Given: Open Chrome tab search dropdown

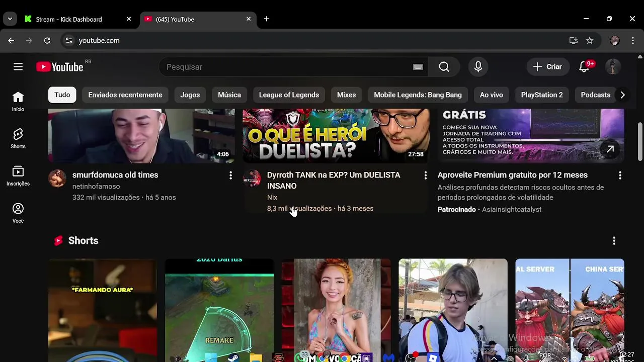Looking at the screenshot, I should click(x=10, y=19).
